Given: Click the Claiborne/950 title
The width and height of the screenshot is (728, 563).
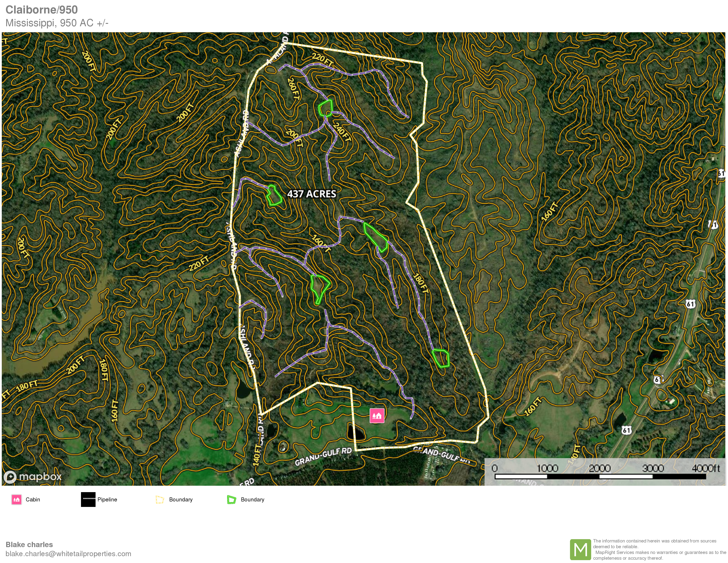Looking at the screenshot, I should click(x=42, y=10).
